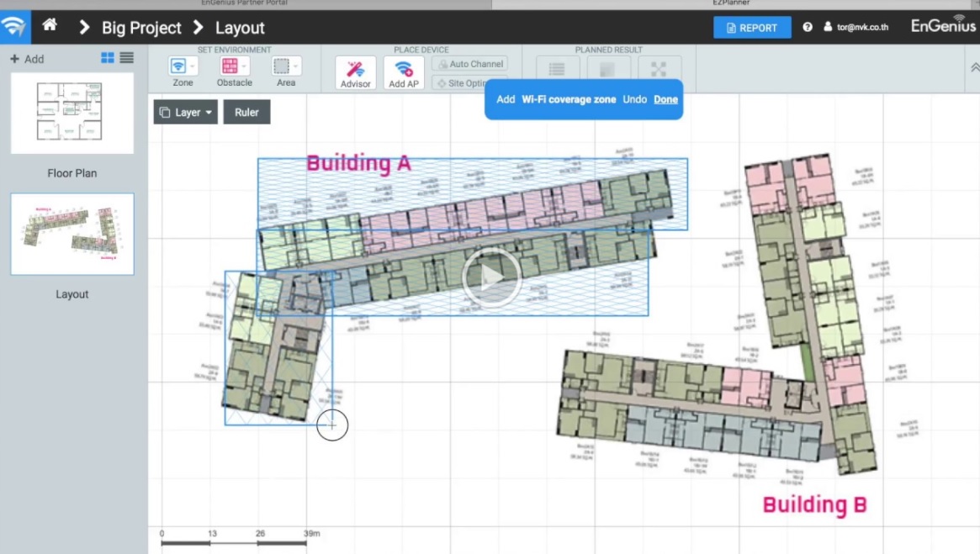This screenshot has height=554, width=980.
Task: Click the 39m scale bar
Action: pyautogui.click(x=234, y=542)
